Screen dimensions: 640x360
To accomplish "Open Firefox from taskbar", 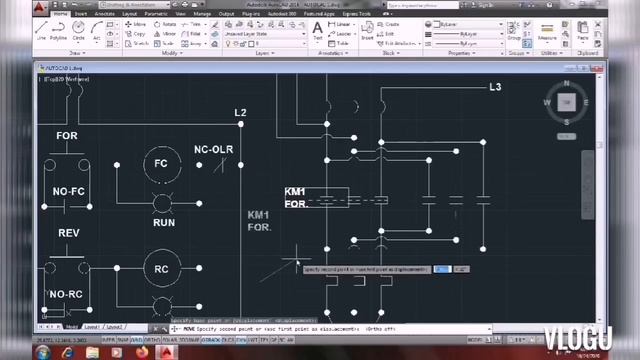I will click(141, 352).
